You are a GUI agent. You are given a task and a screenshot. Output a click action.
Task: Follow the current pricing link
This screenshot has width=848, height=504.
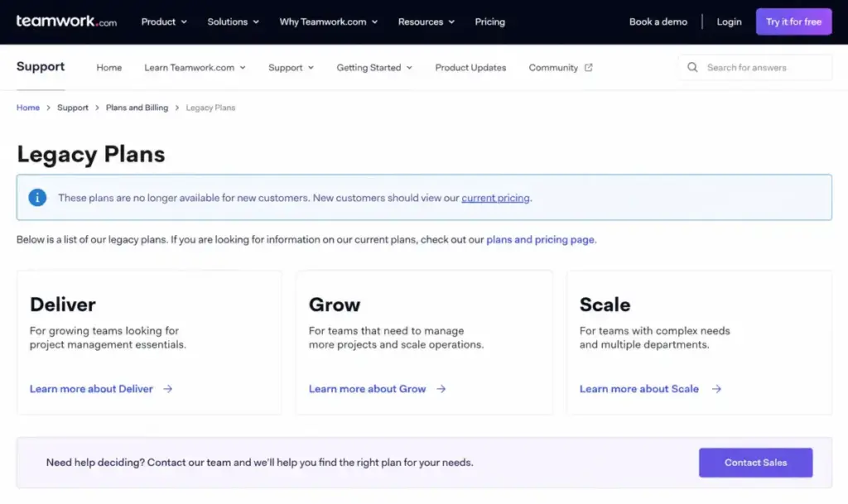click(x=495, y=198)
